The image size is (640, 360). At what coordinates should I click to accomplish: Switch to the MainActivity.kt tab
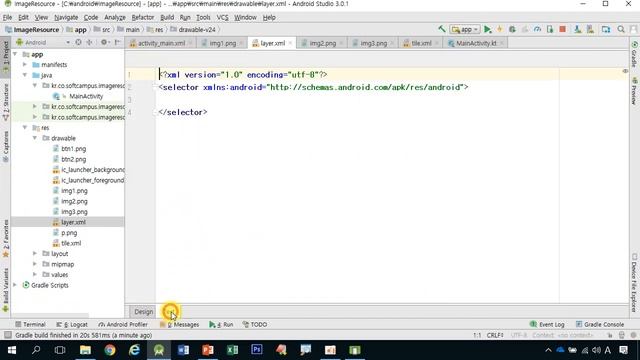pyautogui.click(x=476, y=43)
